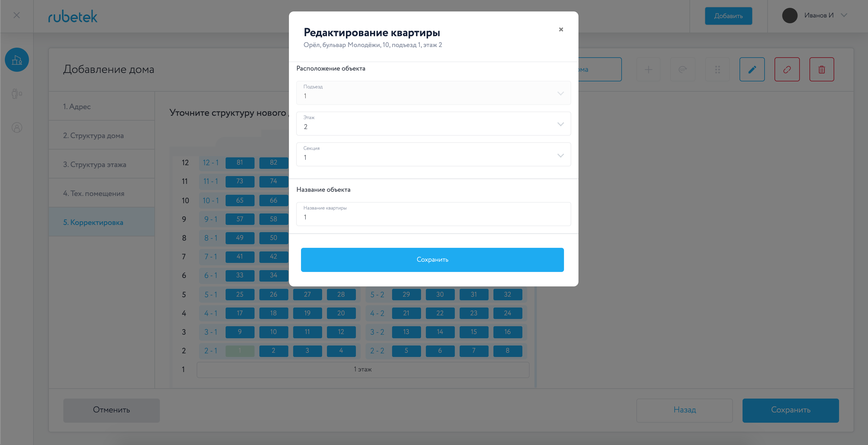Go to step 2. Структура дома

pos(102,135)
